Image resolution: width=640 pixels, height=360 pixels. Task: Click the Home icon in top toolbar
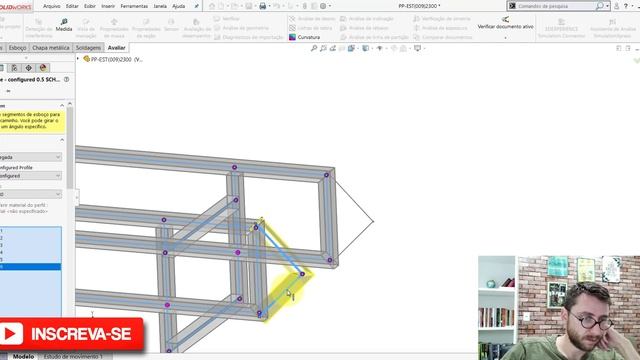(x=211, y=6)
